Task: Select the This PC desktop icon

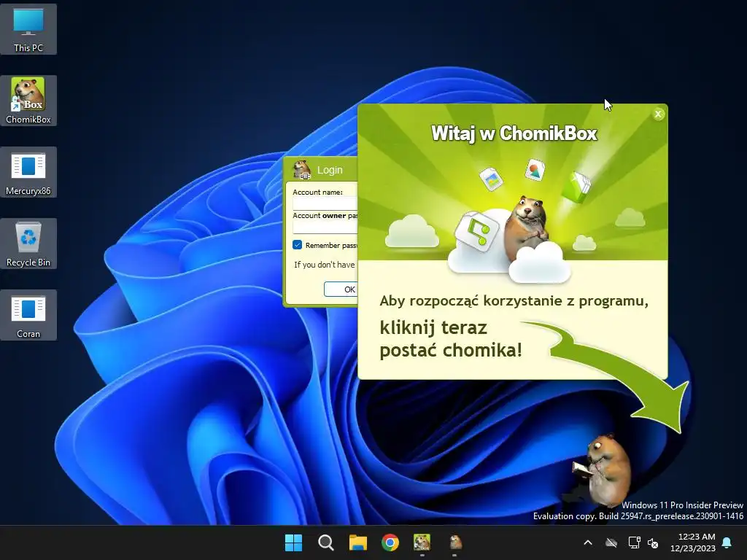Action: 28,29
